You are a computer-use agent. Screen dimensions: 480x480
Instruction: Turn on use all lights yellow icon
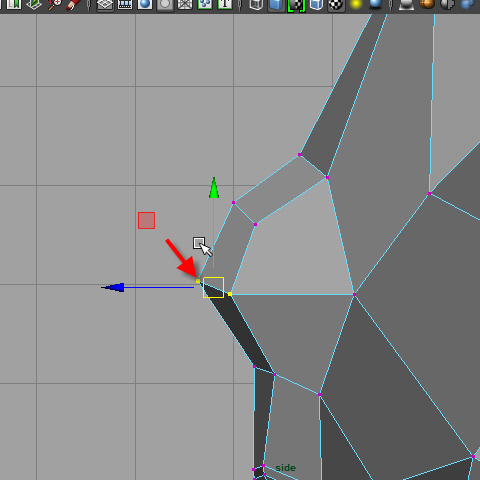(356, 4)
